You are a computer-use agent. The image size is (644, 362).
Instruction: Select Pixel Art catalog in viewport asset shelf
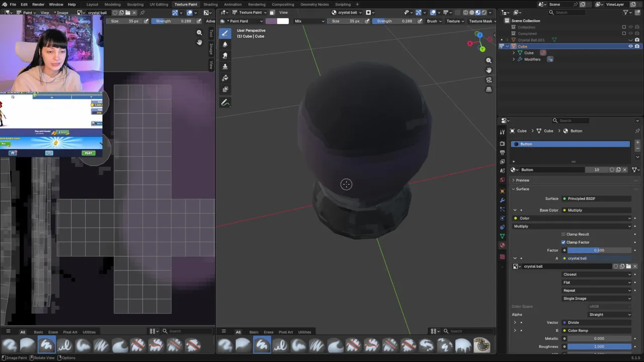[x=286, y=332]
